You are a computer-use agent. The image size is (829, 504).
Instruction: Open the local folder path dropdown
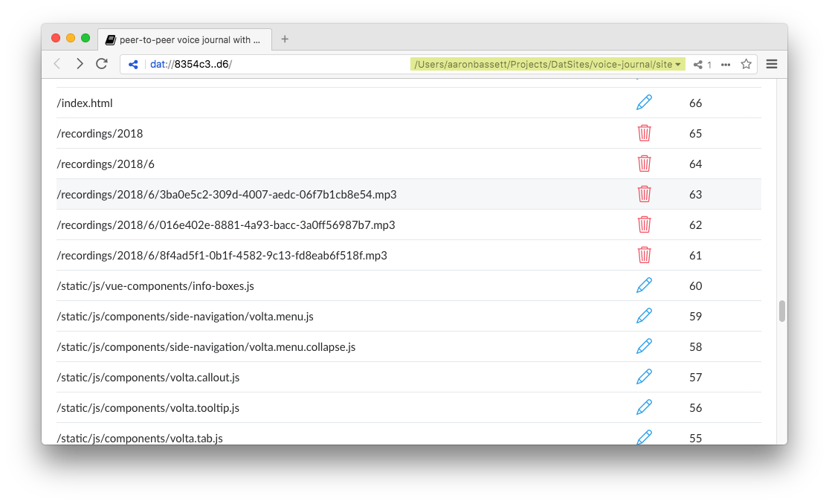point(547,65)
